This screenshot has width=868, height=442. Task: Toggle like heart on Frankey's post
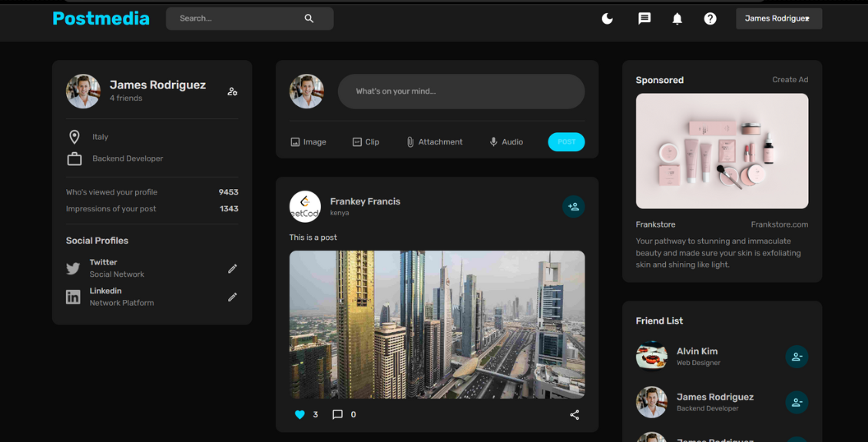(x=300, y=414)
